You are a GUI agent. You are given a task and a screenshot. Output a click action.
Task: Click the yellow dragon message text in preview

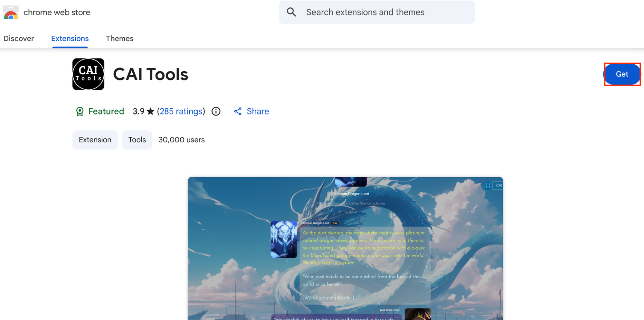[363, 247]
